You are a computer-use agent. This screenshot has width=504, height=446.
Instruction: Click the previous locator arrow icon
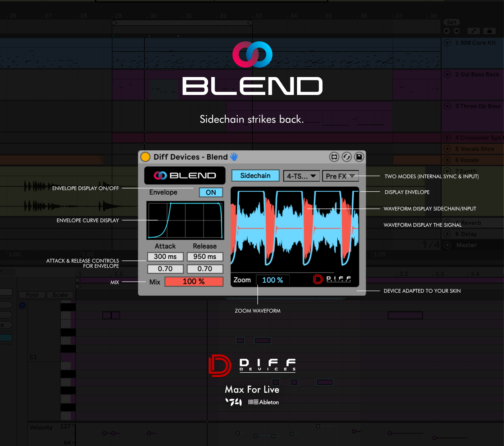click(447, 31)
